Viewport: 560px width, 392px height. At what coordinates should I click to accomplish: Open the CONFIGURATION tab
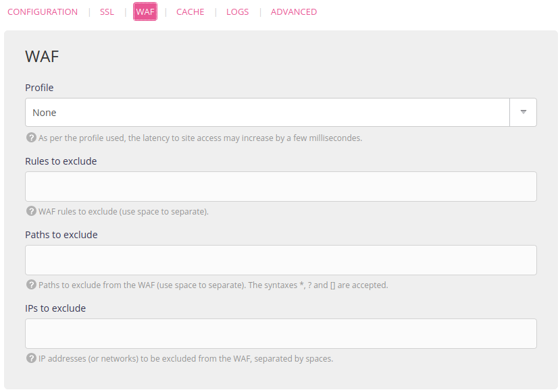tap(43, 12)
